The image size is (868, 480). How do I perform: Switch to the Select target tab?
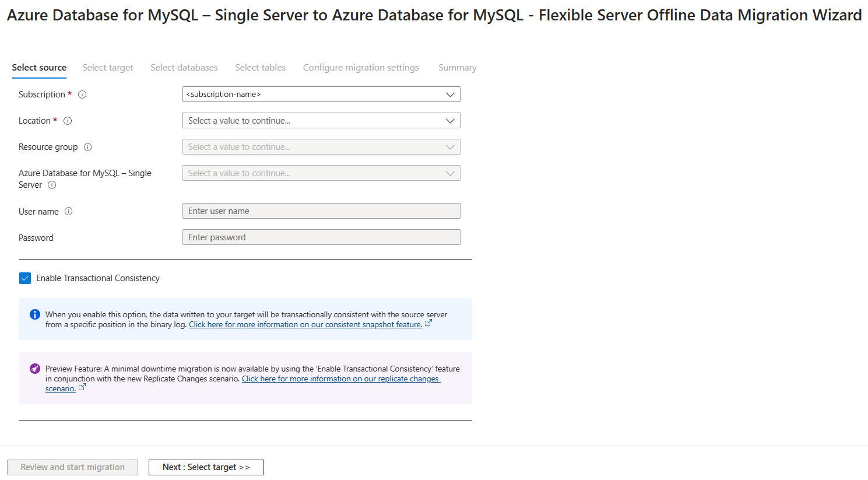coord(108,68)
